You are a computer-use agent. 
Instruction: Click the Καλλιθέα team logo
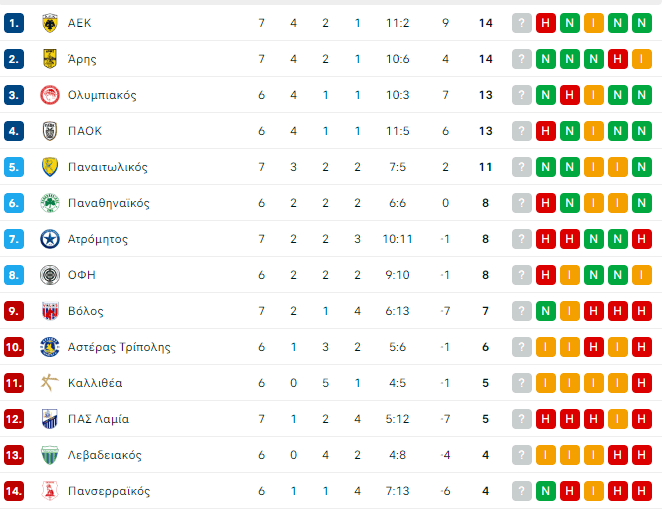tap(49, 383)
